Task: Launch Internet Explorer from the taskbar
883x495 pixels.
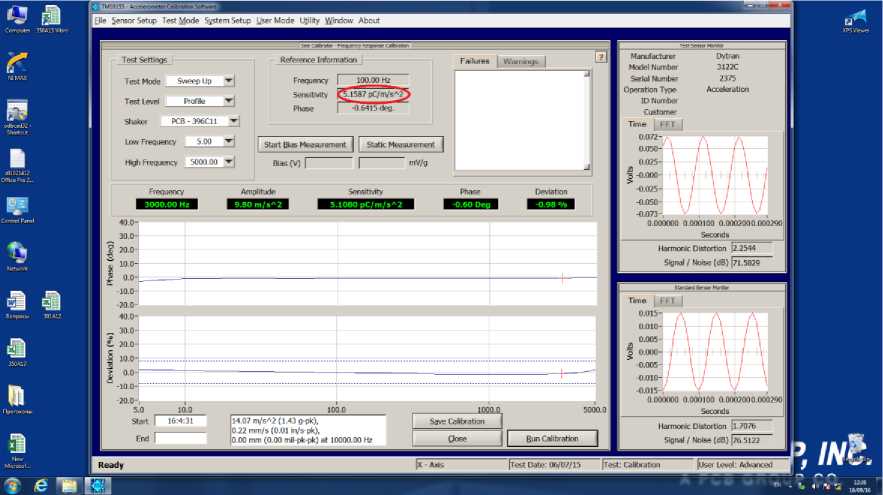Action: (41, 486)
